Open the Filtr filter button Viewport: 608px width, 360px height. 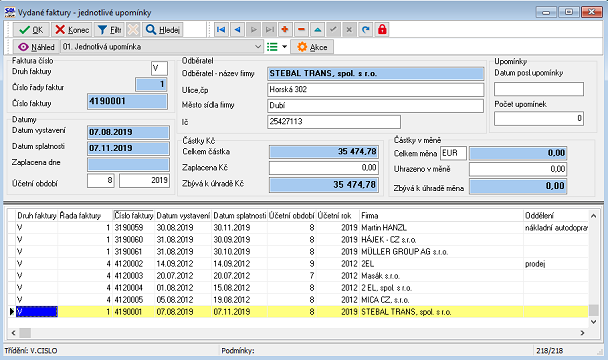109,30
